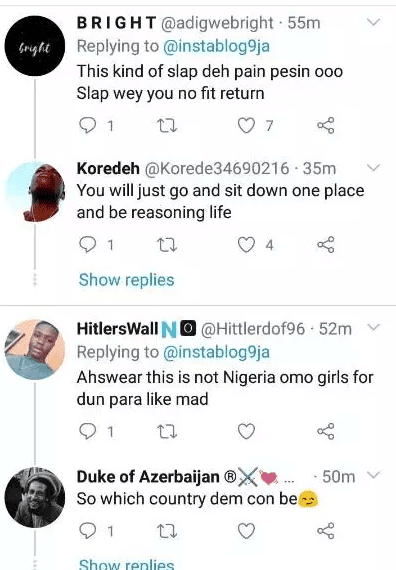
Task: Open options chevron on HitlersWall's tweet
Action: coord(373,327)
